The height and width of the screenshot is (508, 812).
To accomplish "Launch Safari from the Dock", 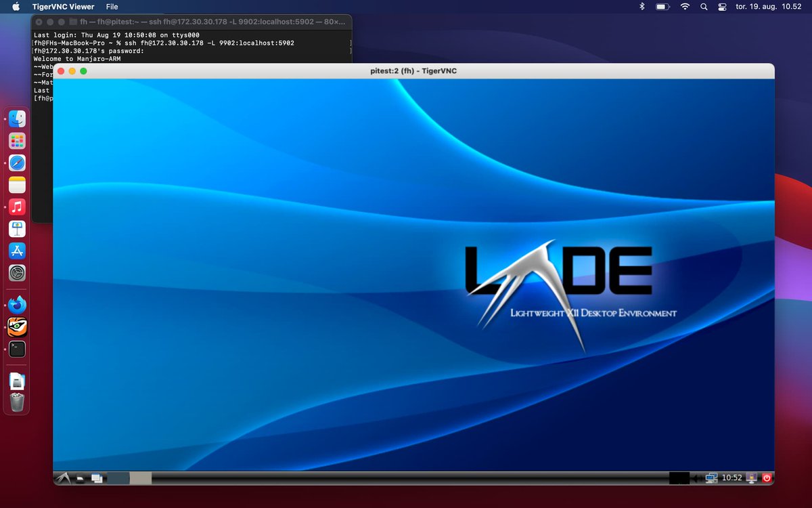I will point(17,163).
